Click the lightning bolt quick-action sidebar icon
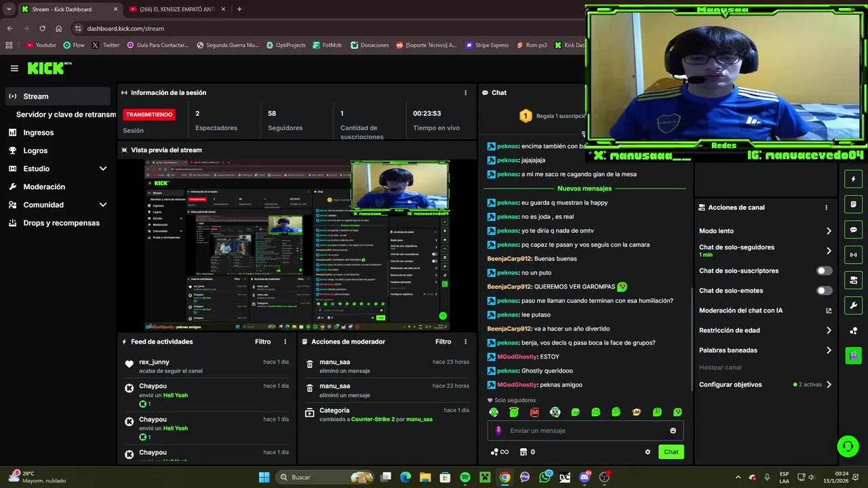 point(853,179)
